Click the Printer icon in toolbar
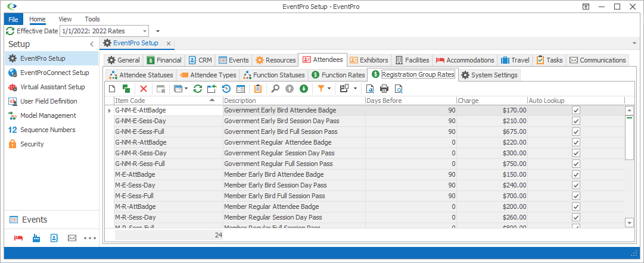644x263 pixels. [384, 88]
